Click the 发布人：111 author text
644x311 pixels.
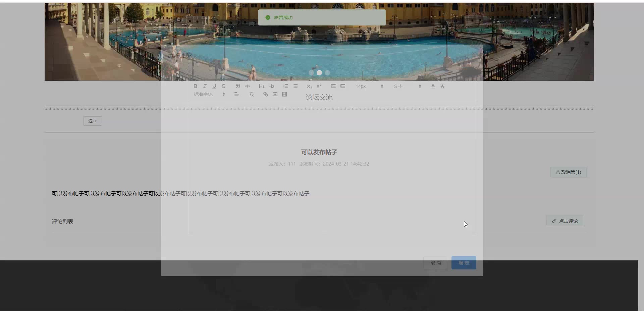[282, 164]
